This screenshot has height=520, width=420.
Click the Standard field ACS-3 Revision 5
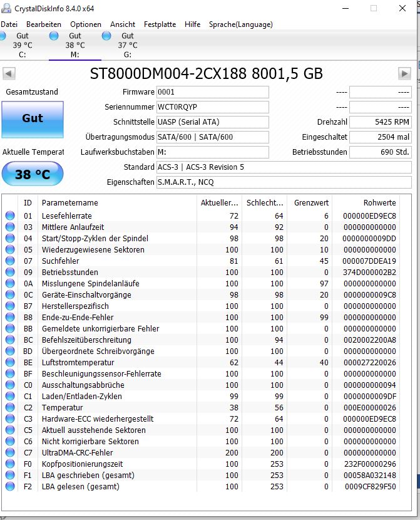click(x=284, y=167)
